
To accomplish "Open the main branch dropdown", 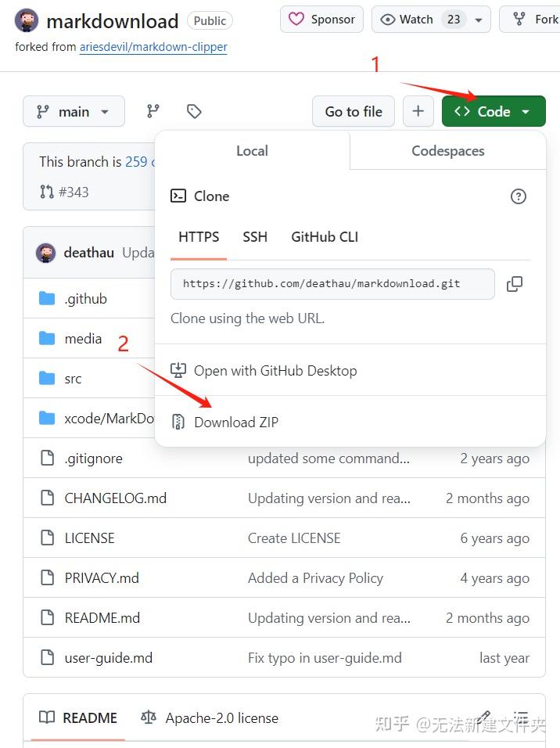I will [x=74, y=111].
